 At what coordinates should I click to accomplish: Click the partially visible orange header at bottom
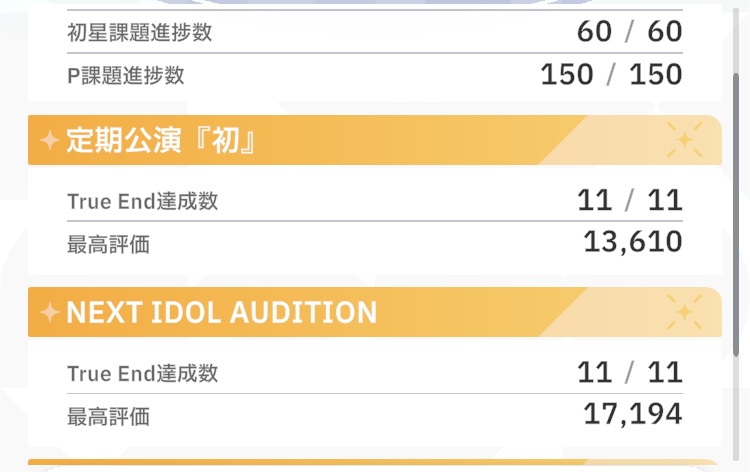tap(374, 466)
